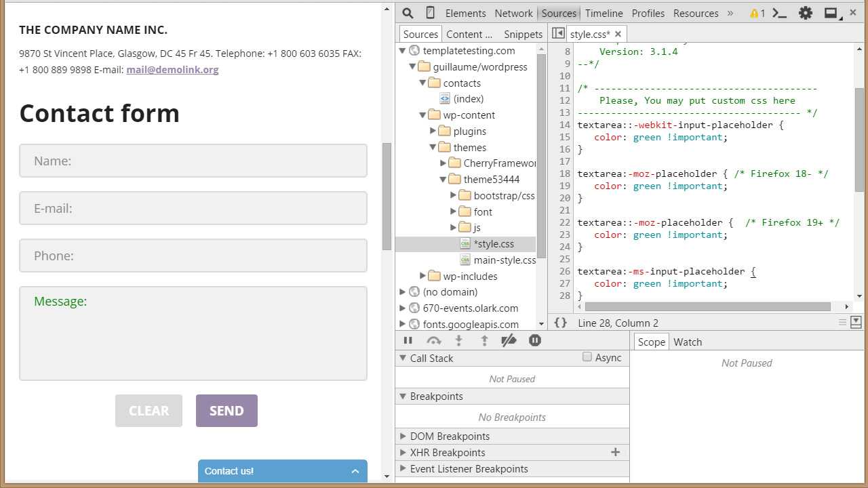Click the 670-events.olark.com globe icon
Viewport: 868px width, 488px height.
[414, 308]
